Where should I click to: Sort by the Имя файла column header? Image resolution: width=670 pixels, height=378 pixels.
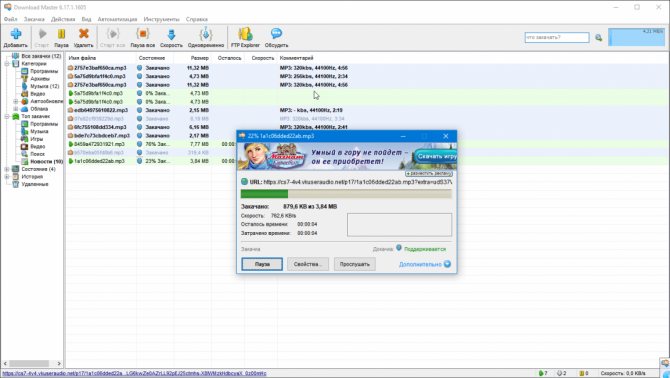pyautogui.click(x=100, y=58)
